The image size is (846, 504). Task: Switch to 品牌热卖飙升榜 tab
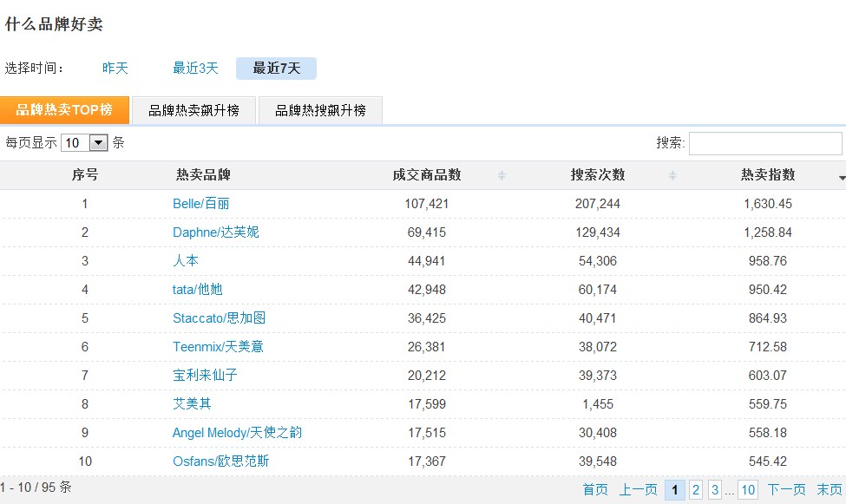click(x=193, y=110)
